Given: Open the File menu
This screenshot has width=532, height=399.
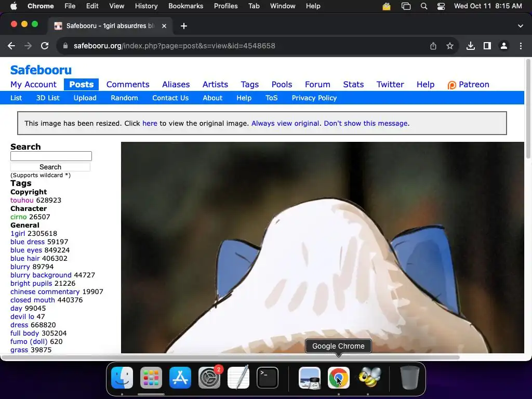Looking at the screenshot, I should (x=70, y=6).
